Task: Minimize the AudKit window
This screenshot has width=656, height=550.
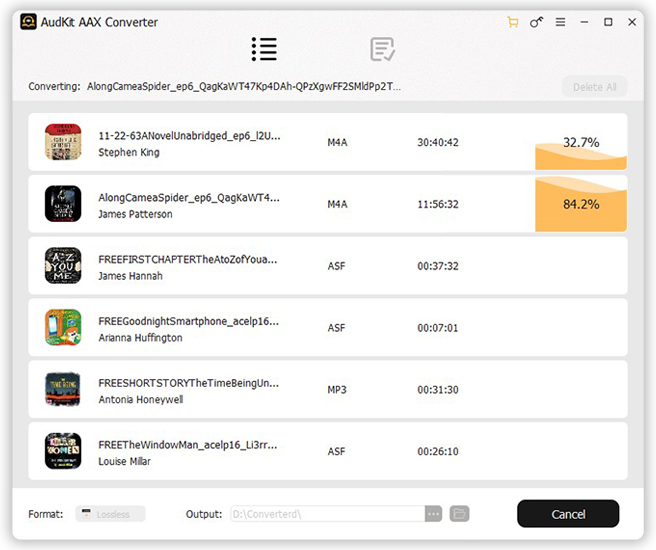Action: click(584, 22)
